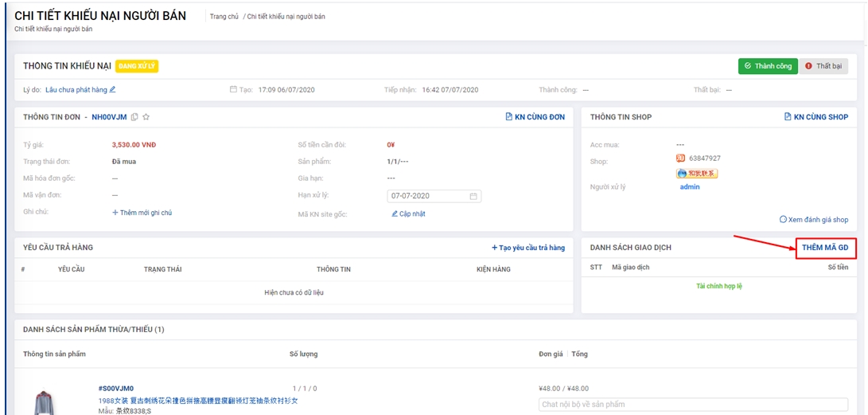This screenshot has height=415, width=868.
Task: Open Xem đánh giá shop link
Action: pos(814,220)
